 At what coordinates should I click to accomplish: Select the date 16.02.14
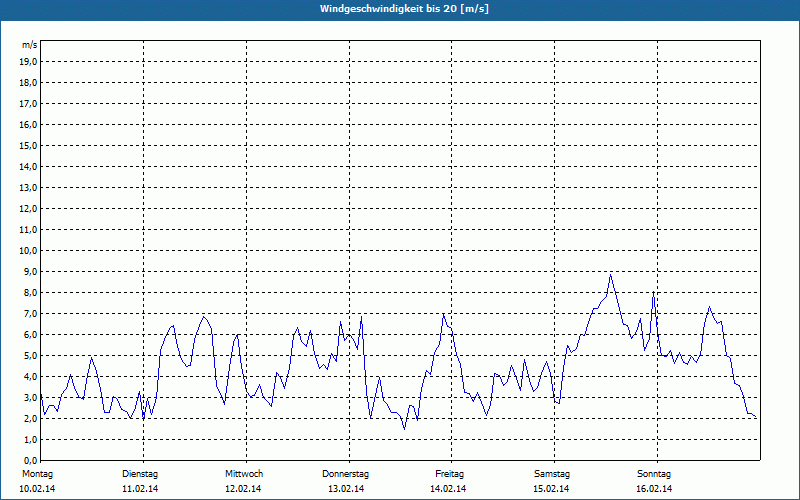pos(654,489)
